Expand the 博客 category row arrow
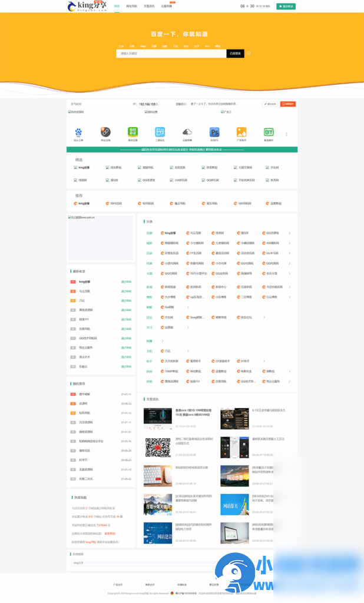The image size is (364, 603). tap(289, 297)
